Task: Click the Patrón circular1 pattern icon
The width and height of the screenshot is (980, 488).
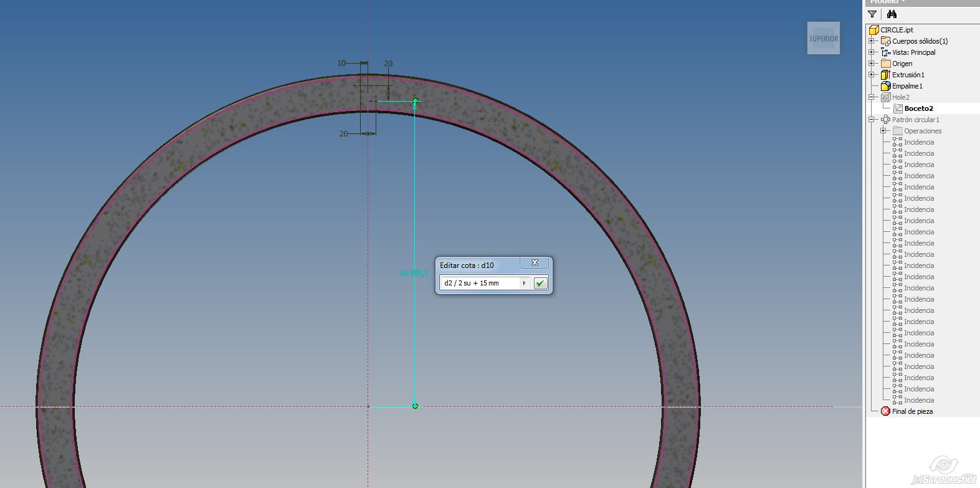Action: tap(885, 120)
